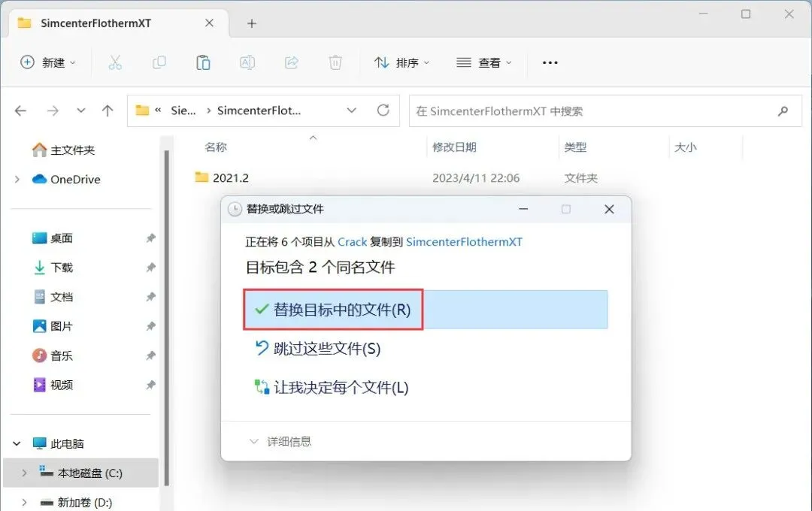The width and height of the screenshot is (812, 511).
Task: Click the pin icon beside 下载
Action: pos(150,268)
